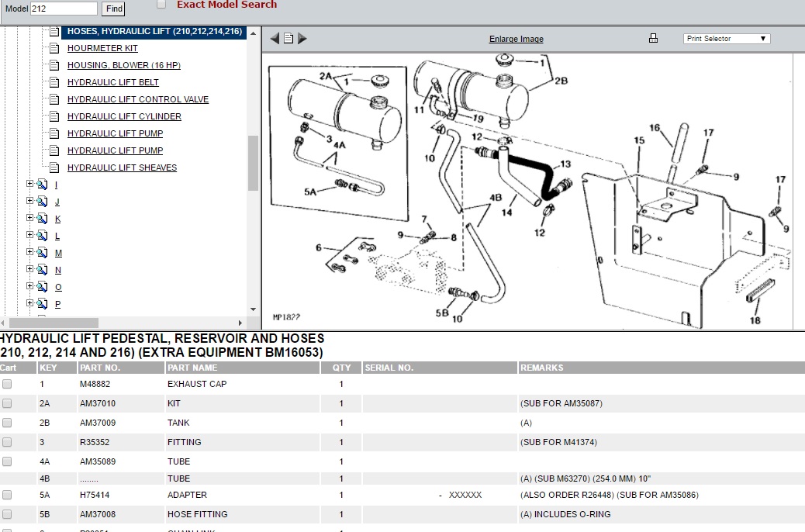Screen dimensions: 805x532
Task: Click the search folder icon beside letter M
Action: click(42, 253)
